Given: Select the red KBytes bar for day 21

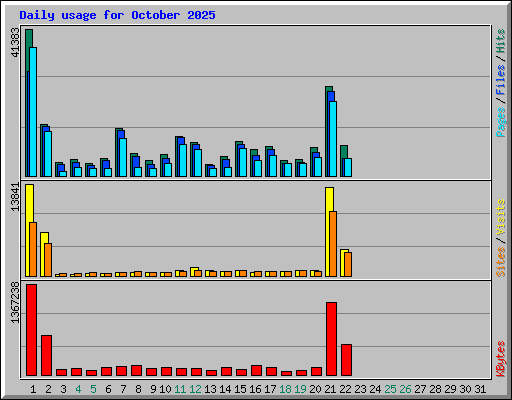Looking at the screenshot, I should coord(332,339).
